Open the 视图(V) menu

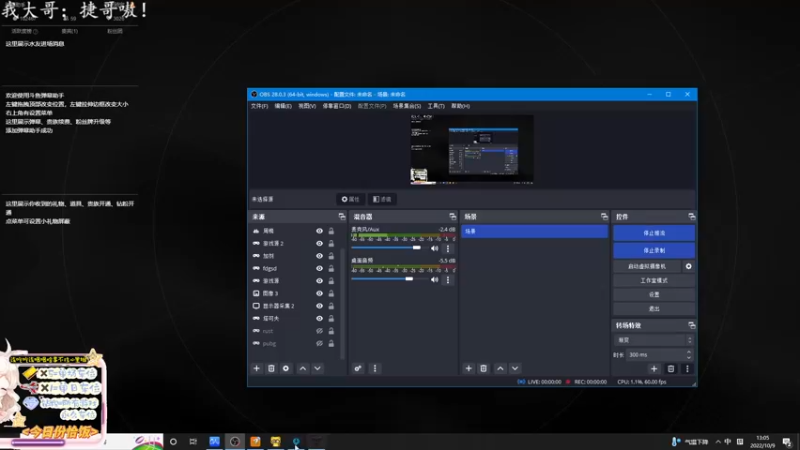click(x=307, y=106)
